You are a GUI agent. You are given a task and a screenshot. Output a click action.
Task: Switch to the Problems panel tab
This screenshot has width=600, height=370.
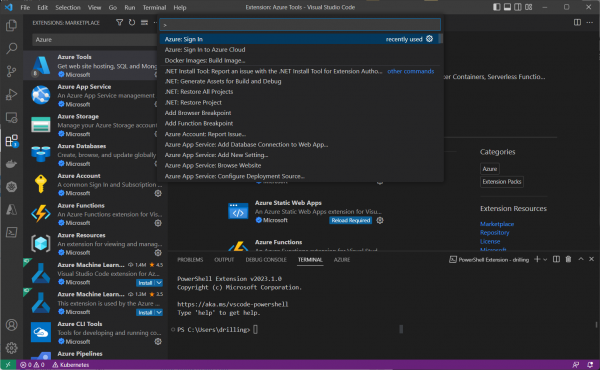click(190, 259)
